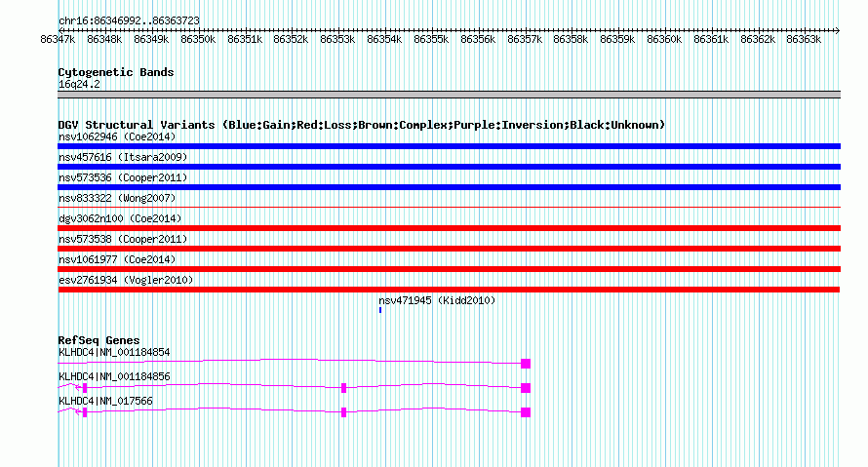Click the 86354k ruler label
The image size is (868, 467).
(384, 40)
